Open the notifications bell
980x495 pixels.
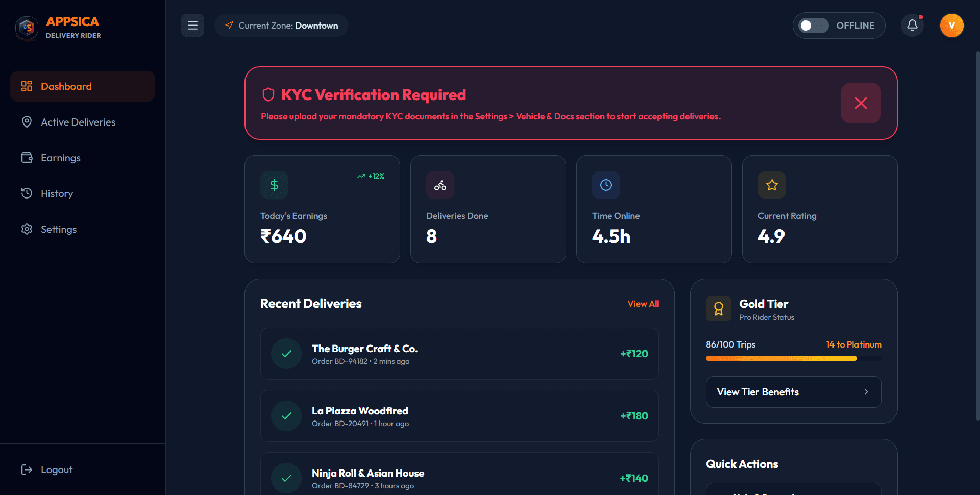click(912, 26)
